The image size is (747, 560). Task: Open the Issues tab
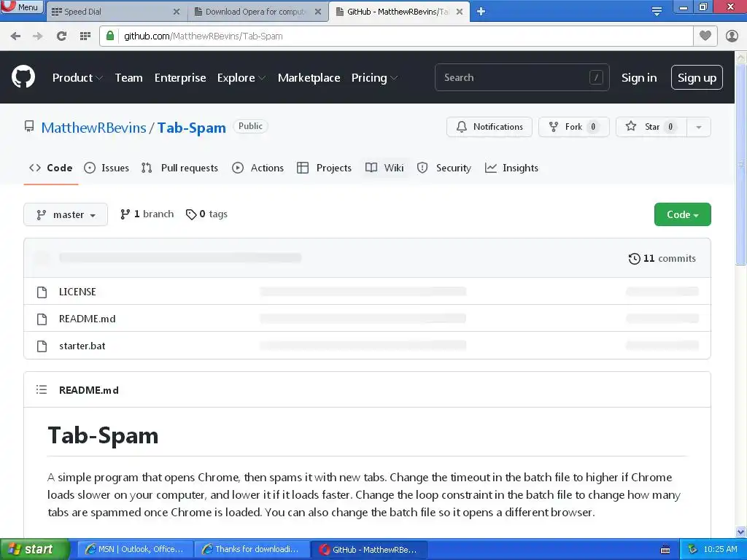point(107,168)
